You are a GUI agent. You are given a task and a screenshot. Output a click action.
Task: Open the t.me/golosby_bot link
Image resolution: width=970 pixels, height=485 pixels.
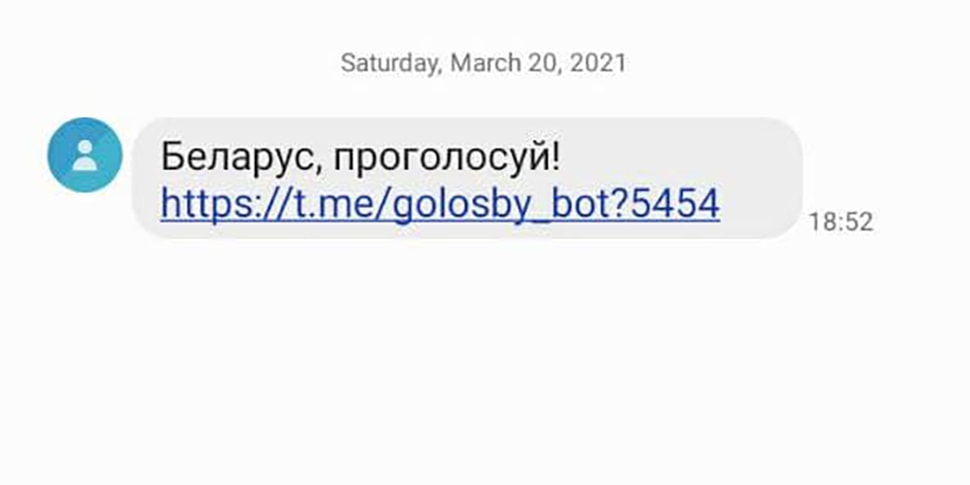pyautogui.click(x=440, y=204)
